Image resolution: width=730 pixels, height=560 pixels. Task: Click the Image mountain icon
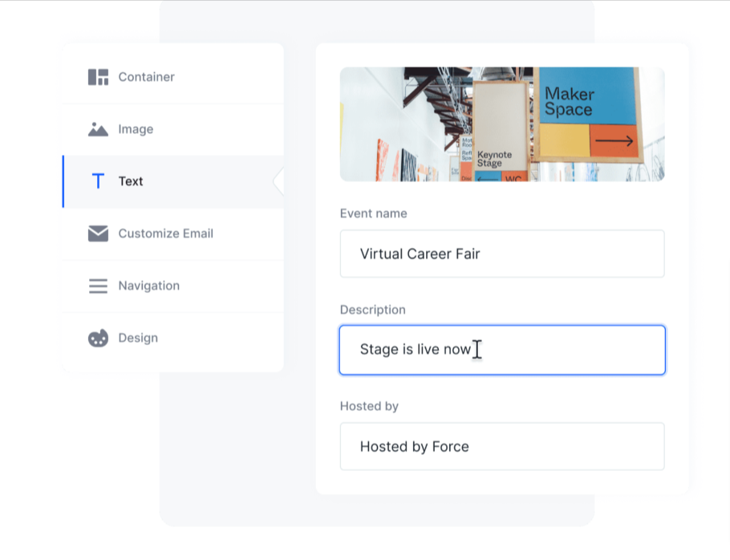point(98,129)
